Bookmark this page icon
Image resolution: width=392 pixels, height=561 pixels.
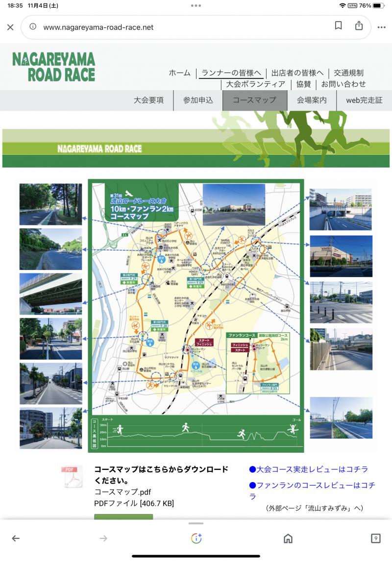(x=339, y=25)
